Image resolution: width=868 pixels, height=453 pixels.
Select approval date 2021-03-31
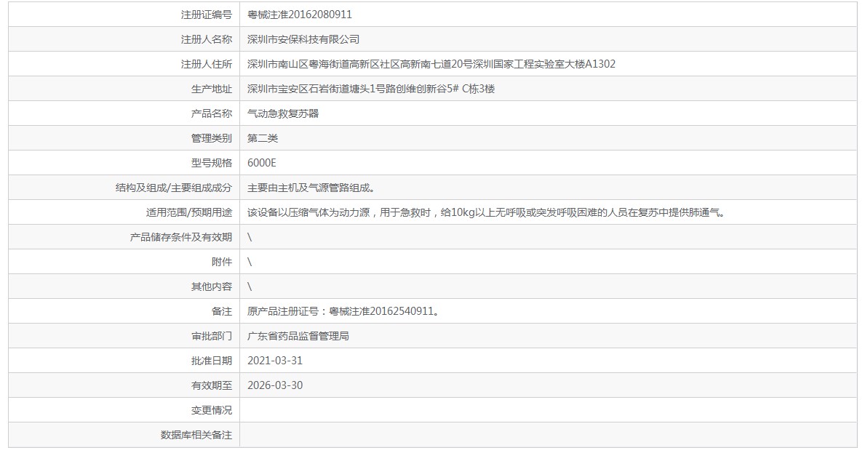click(x=275, y=361)
